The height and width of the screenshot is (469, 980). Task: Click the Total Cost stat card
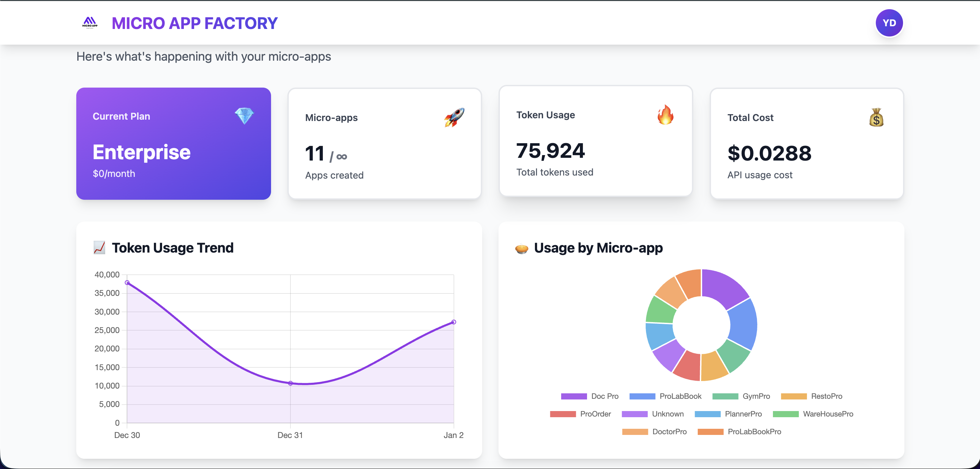click(x=807, y=144)
